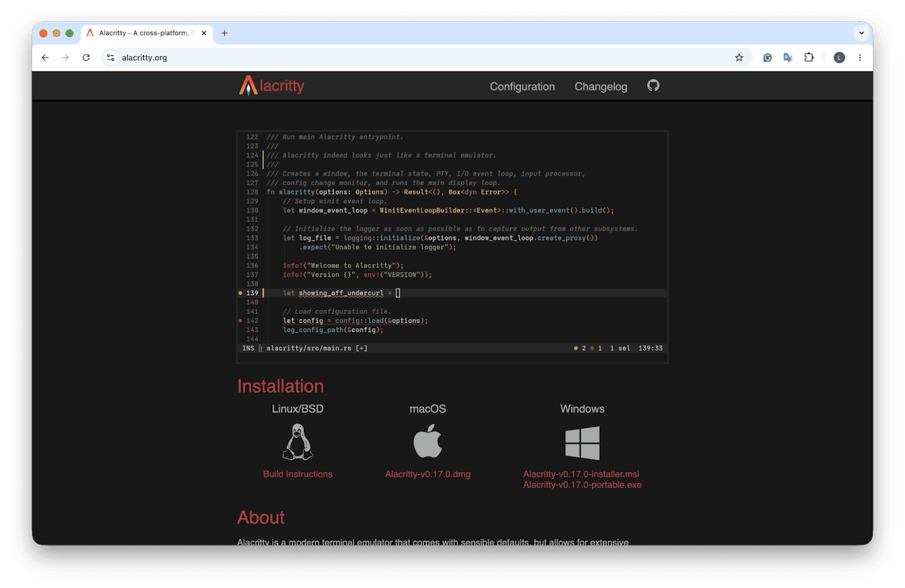Download Alacritty-v0.17.0.dmg
Screen dimensions: 905x588
coord(428,474)
